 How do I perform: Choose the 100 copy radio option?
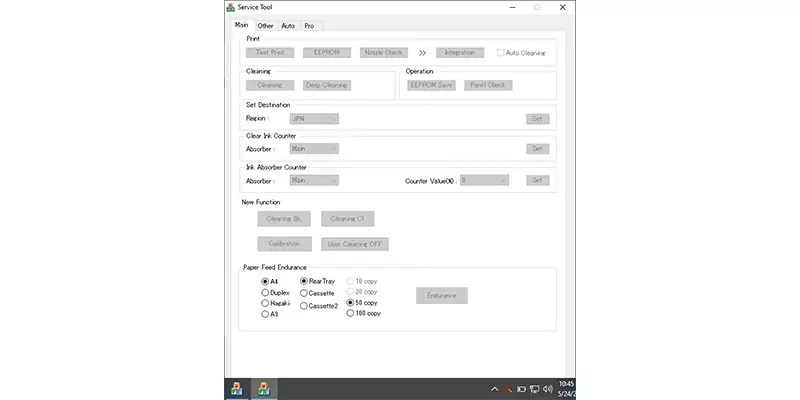tap(350, 313)
